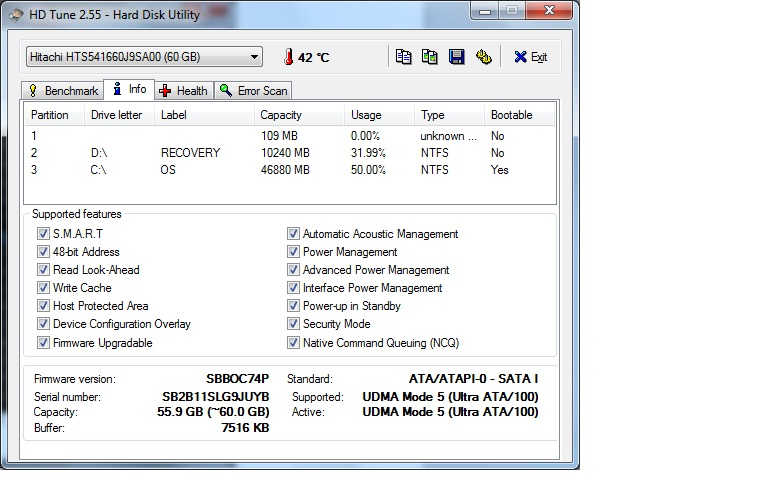Click the 42 °C temperature reading
Image resolution: width=768 pixels, height=480 pixels.
click(313, 58)
